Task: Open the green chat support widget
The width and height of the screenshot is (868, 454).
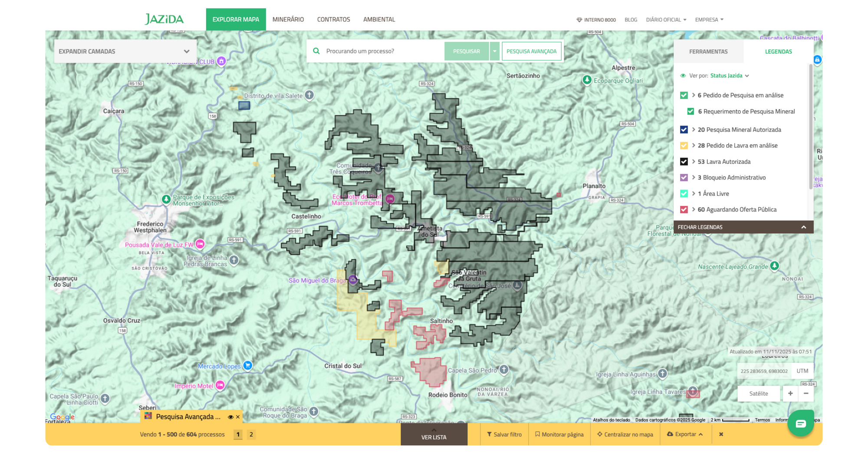Action: pyautogui.click(x=800, y=424)
